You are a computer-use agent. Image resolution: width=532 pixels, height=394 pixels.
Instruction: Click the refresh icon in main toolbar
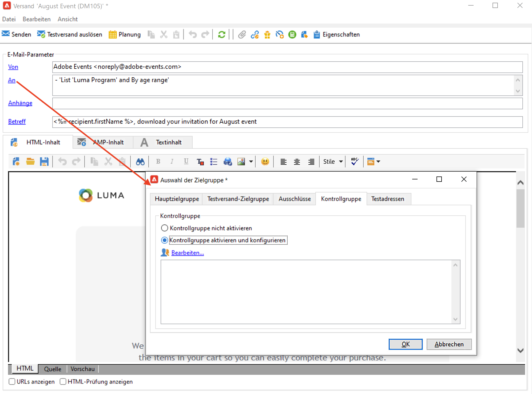coord(221,35)
